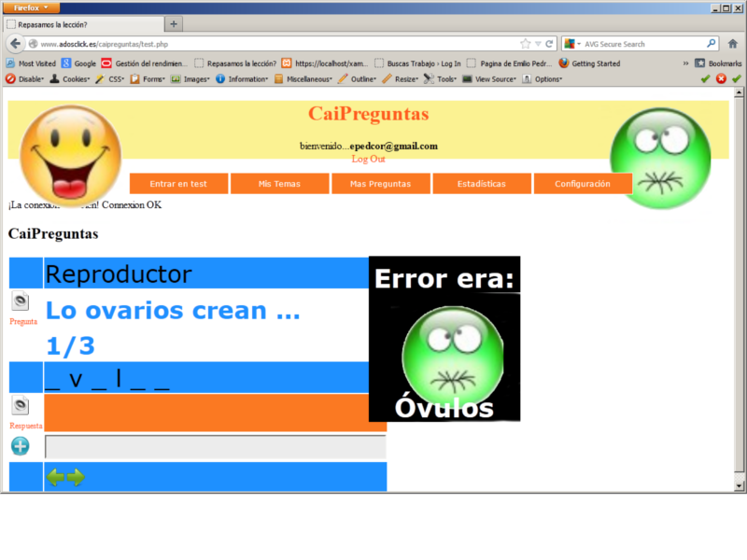Reload the page from the address bar
Image resolution: width=747 pixels, height=560 pixels.
tap(549, 44)
